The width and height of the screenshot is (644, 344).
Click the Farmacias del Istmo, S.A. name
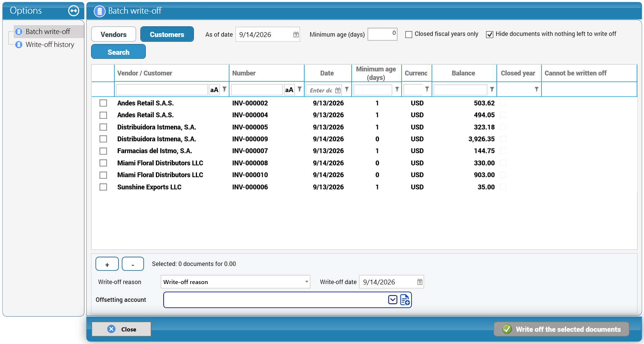point(155,151)
